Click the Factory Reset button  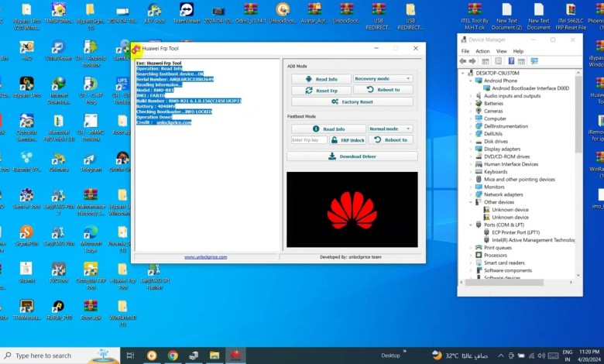pyautogui.click(x=352, y=101)
